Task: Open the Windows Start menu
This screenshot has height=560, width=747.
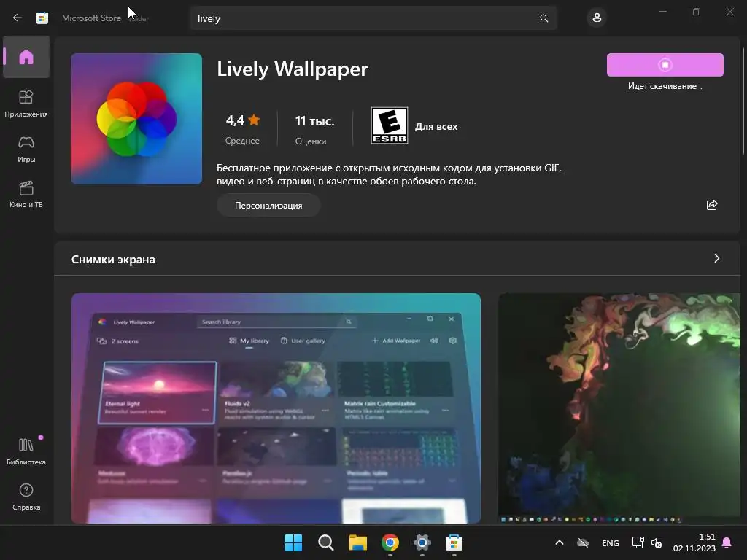Action: (293, 542)
